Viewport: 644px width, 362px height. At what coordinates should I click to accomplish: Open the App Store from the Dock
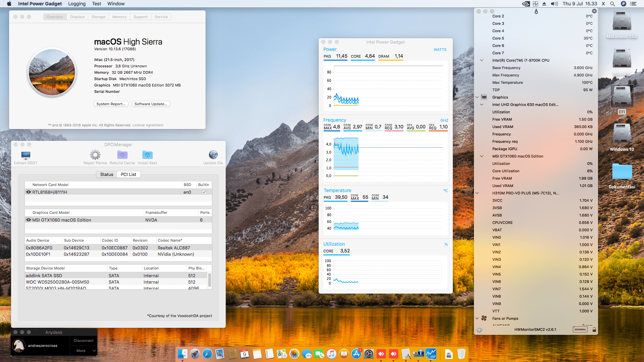click(356, 354)
